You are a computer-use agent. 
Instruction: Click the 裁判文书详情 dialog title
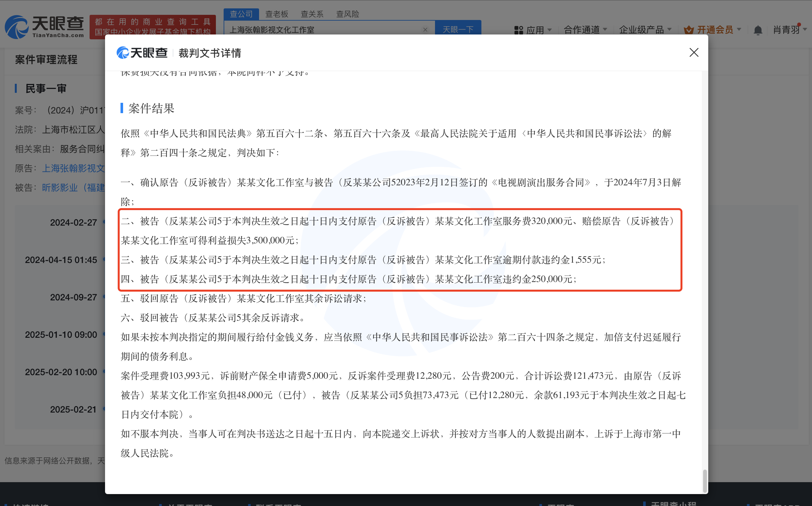tap(210, 53)
